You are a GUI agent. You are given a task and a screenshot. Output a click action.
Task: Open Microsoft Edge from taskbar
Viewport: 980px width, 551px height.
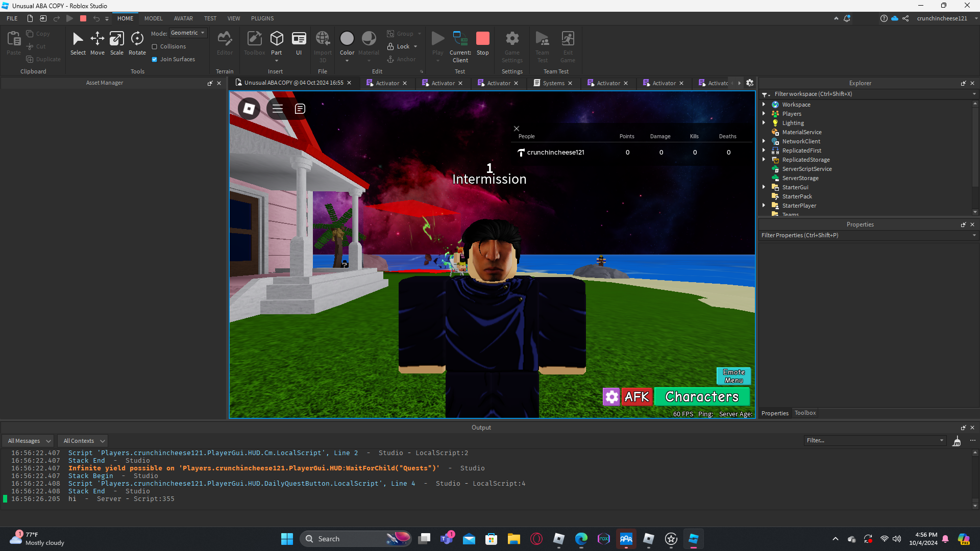[581, 539]
